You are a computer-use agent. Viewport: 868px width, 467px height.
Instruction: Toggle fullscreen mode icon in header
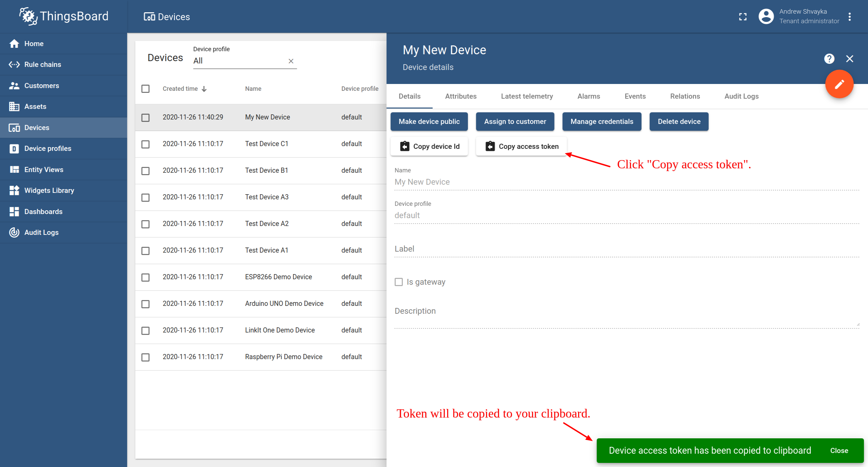[x=742, y=17]
